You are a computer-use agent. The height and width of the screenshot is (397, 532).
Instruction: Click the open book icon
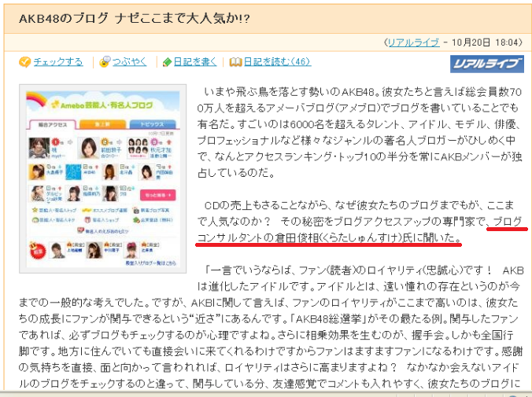click(235, 62)
